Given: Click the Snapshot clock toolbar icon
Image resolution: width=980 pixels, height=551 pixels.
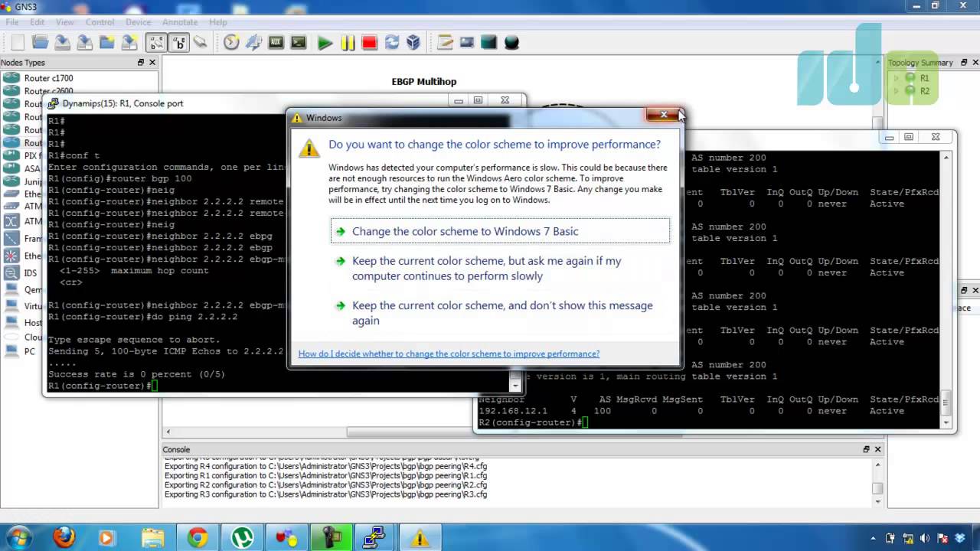Looking at the screenshot, I should click(x=231, y=43).
